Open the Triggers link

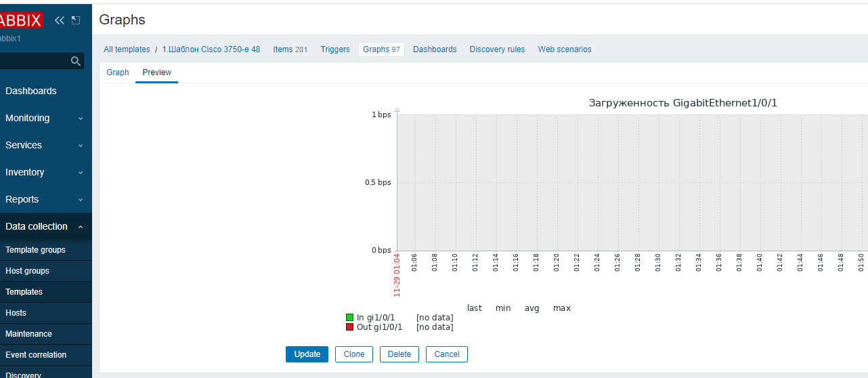(x=335, y=49)
